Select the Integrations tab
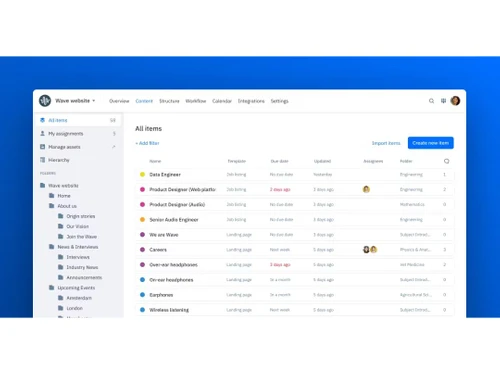 251,101
